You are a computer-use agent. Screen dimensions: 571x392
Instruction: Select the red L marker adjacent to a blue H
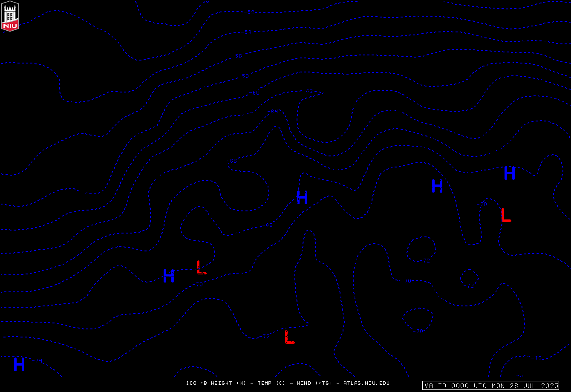click(202, 267)
